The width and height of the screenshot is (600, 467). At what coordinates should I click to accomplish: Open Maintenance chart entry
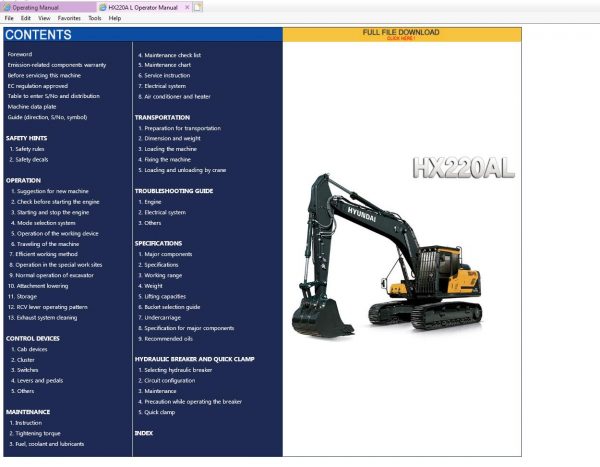coord(165,65)
